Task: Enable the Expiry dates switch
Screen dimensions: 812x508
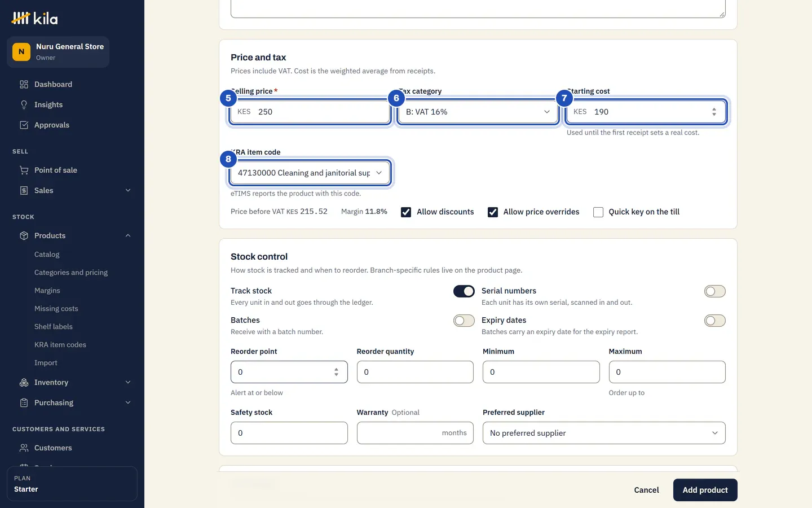Action: point(715,321)
